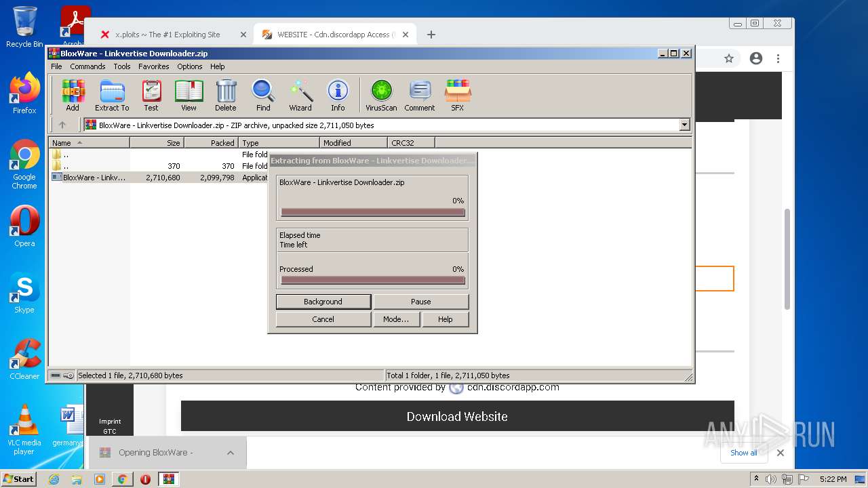Click the SFX toolbar icon

[x=458, y=95]
